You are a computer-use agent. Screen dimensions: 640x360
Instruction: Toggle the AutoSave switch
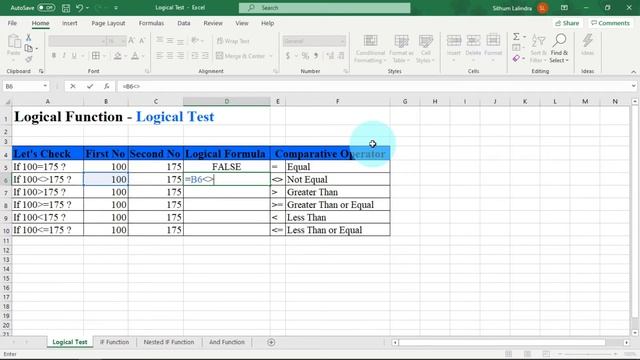(x=46, y=8)
